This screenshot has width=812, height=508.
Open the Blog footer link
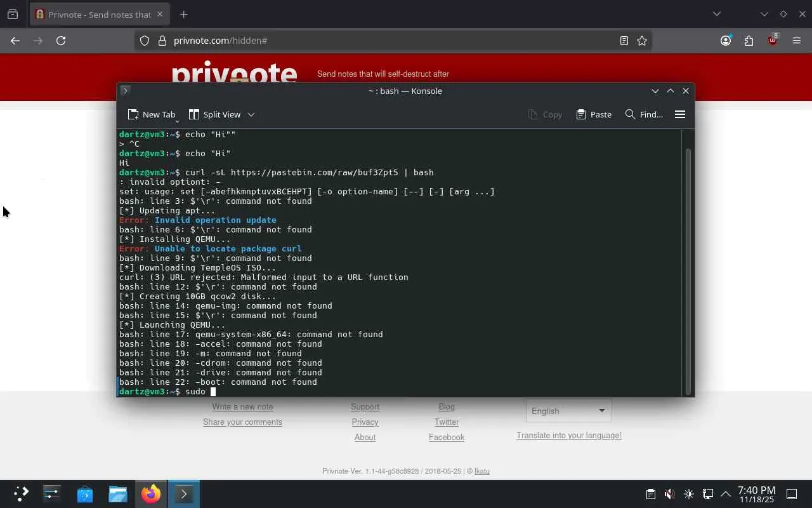pyautogui.click(x=447, y=406)
